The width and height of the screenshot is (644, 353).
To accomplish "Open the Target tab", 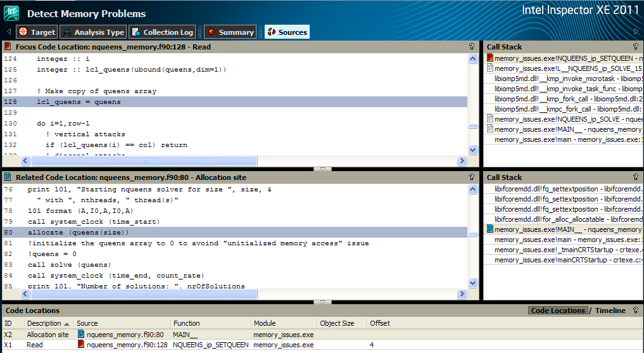I will pos(37,32).
